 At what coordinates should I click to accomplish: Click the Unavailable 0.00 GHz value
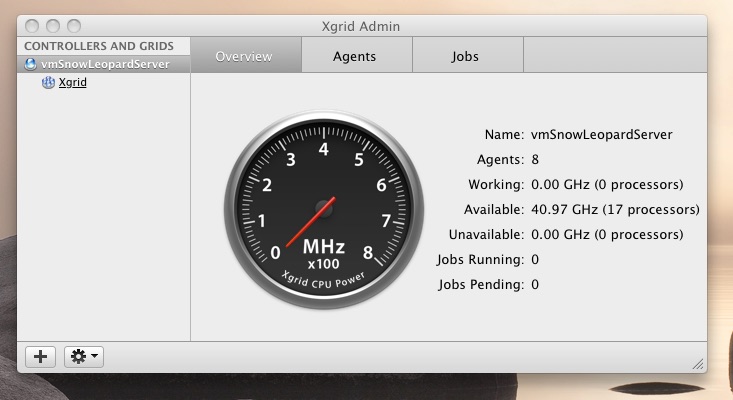click(607, 235)
